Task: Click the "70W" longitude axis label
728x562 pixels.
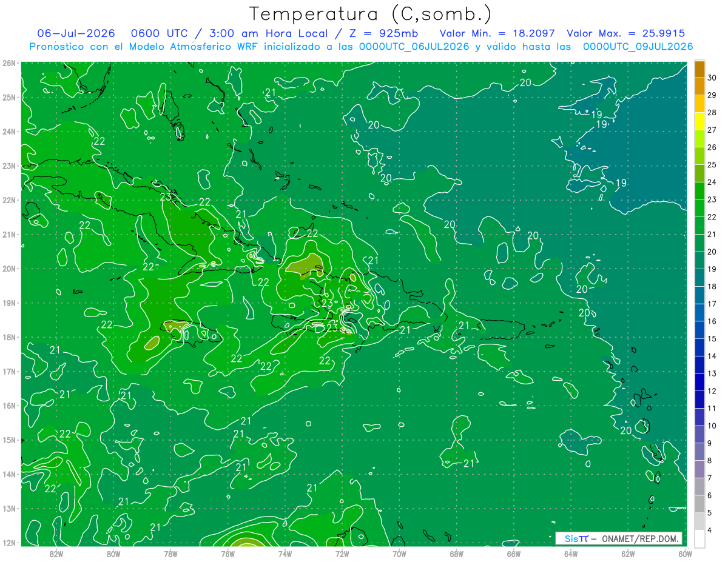Action: [x=399, y=554]
